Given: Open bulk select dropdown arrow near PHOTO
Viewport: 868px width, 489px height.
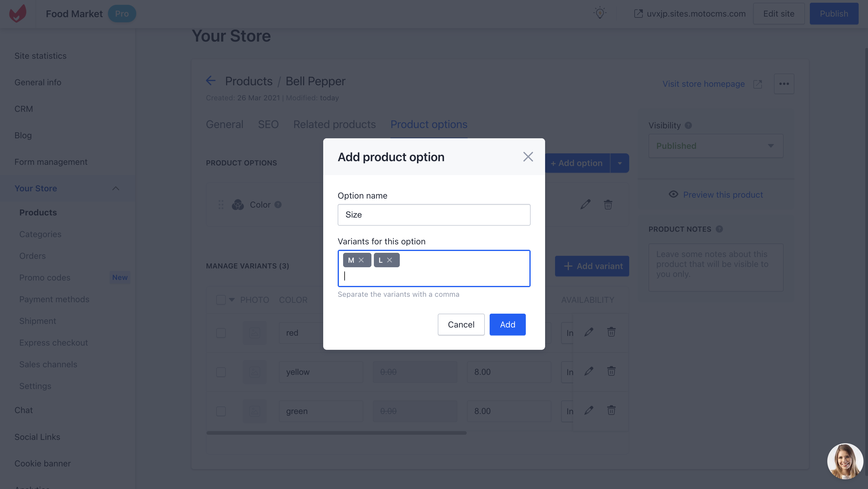Looking at the screenshot, I should [x=232, y=300].
